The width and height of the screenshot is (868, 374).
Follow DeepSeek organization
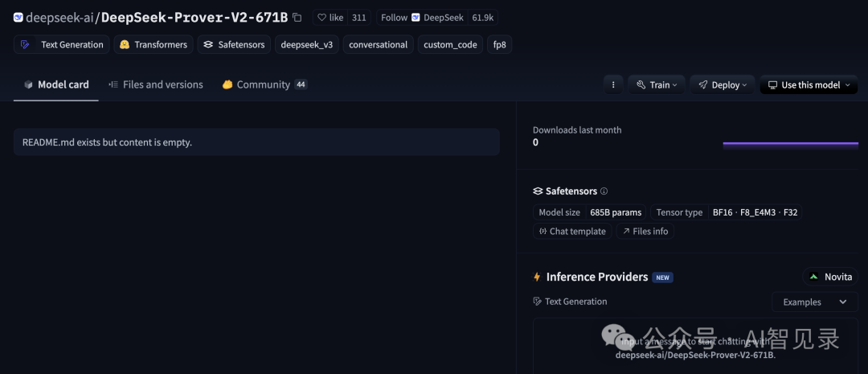pyautogui.click(x=422, y=17)
